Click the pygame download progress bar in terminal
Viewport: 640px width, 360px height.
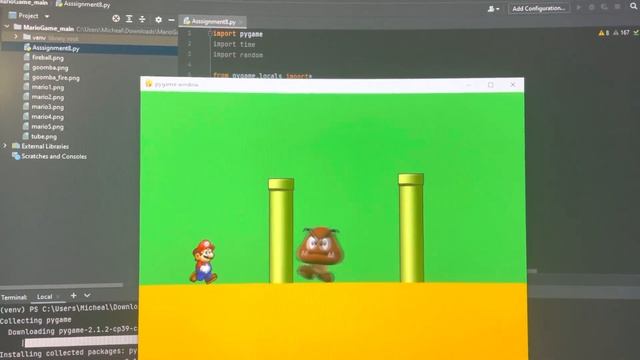coord(81,342)
